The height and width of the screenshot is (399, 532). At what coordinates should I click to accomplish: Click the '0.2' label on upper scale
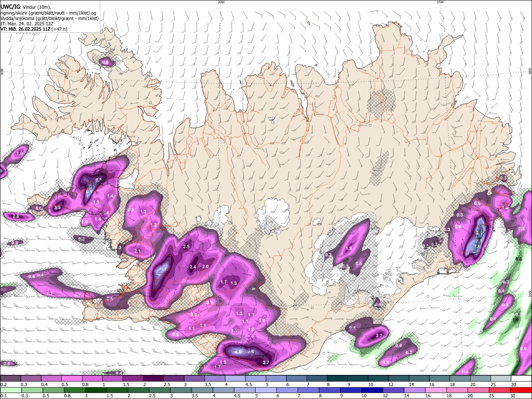point(4,385)
